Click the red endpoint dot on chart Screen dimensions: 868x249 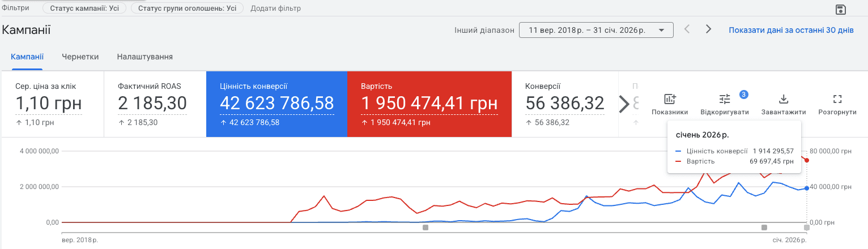pyautogui.click(x=807, y=160)
